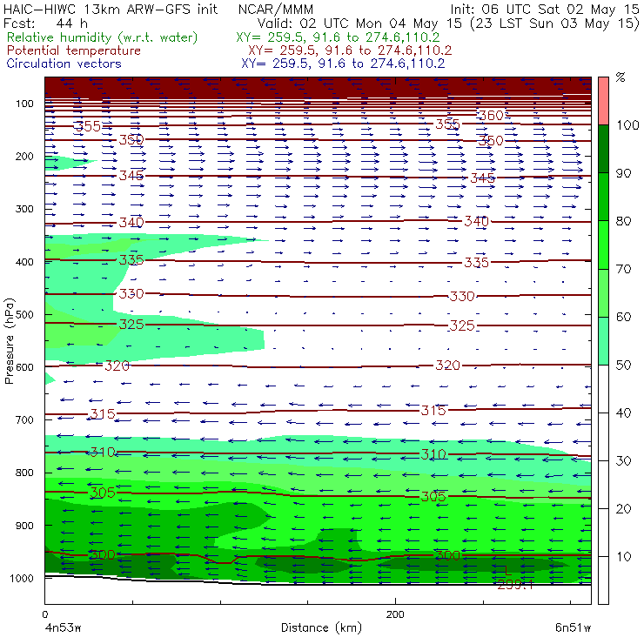Click the '4n53w' start location label
The height and width of the screenshot is (644, 644).
coord(63,627)
